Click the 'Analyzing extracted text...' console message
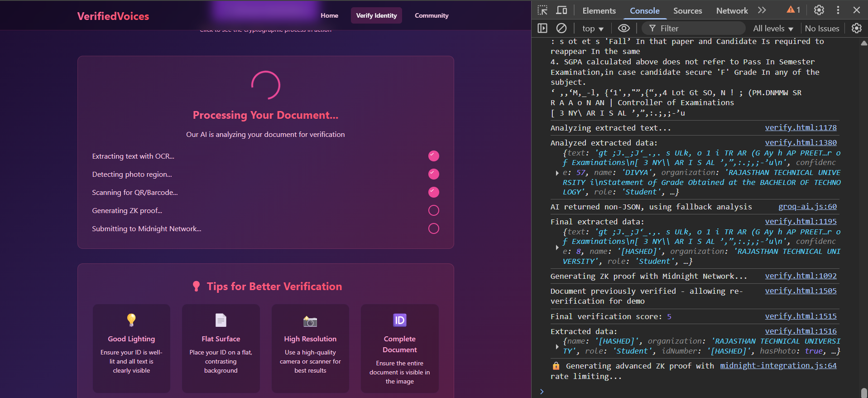 [x=610, y=128]
